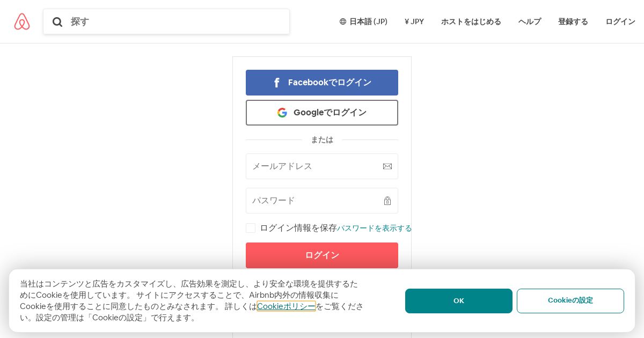Screen dimensions: 644x338
Task: Tick the ログイン情報を保存 checkbox
Action: 251,228
